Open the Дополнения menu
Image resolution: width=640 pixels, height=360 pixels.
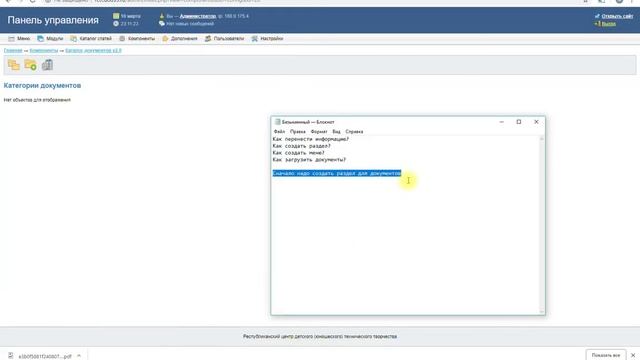(x=180, y=38)
